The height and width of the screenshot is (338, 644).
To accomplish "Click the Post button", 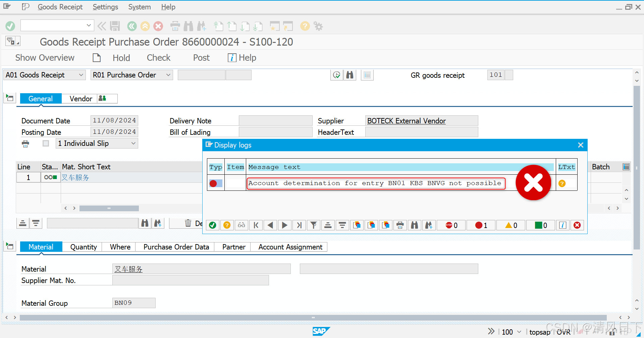I will (201, 57).
